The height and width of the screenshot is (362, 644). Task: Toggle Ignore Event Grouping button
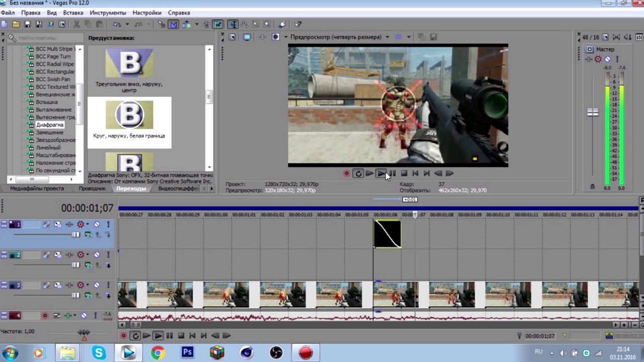click(218, 24)
